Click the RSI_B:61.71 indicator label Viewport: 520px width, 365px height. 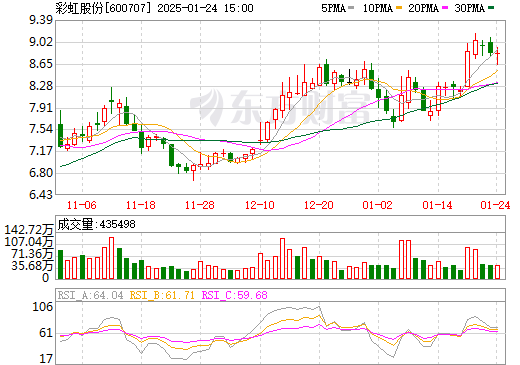[162, 295]
